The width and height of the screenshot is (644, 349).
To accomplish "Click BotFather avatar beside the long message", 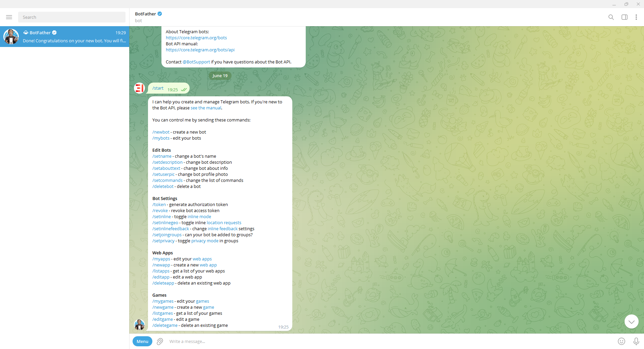I will tap(139, 325).
